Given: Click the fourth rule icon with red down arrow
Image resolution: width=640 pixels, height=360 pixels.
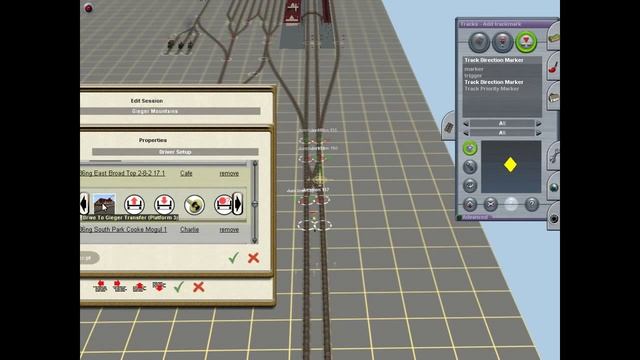Looking at the screenshot, I should 159,287.
